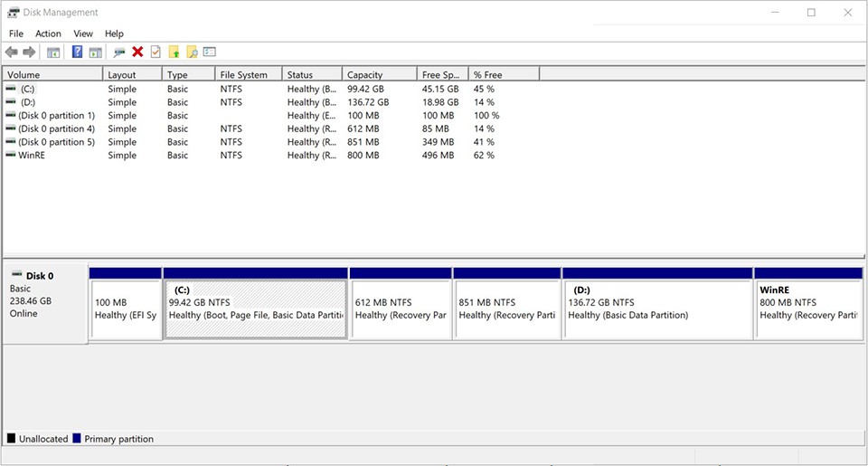The height and width of the screenshot is (466, 868).
Task: Sort by the % Free column header
Action: tap(504, 74)
